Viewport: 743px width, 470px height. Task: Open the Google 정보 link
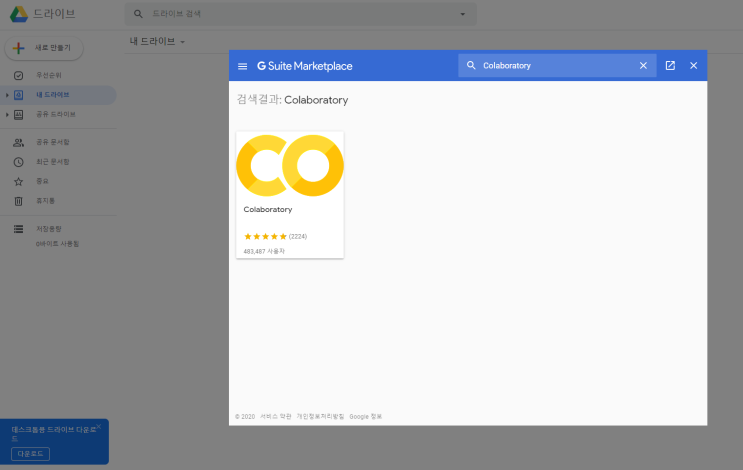(x=365, y=416)
